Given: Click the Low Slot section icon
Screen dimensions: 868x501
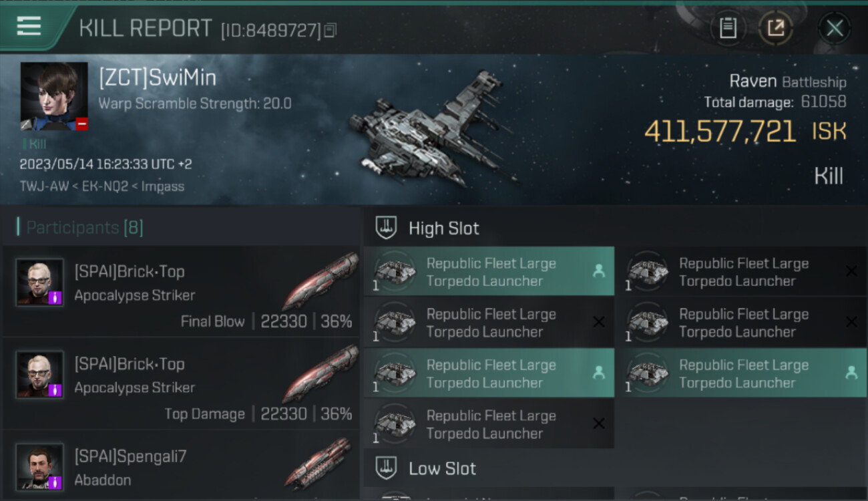Looking at the screenshot, I should (x=387, y=468).
